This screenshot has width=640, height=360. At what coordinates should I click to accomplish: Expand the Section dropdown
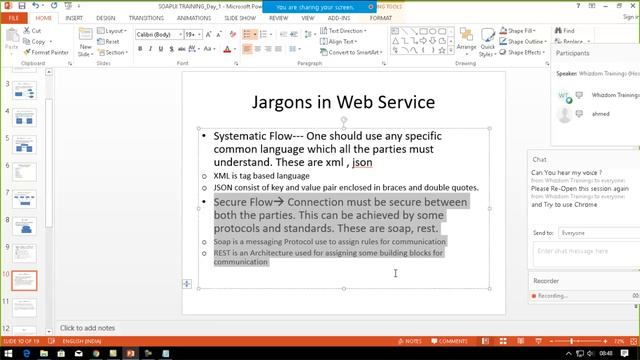point(113,52)
